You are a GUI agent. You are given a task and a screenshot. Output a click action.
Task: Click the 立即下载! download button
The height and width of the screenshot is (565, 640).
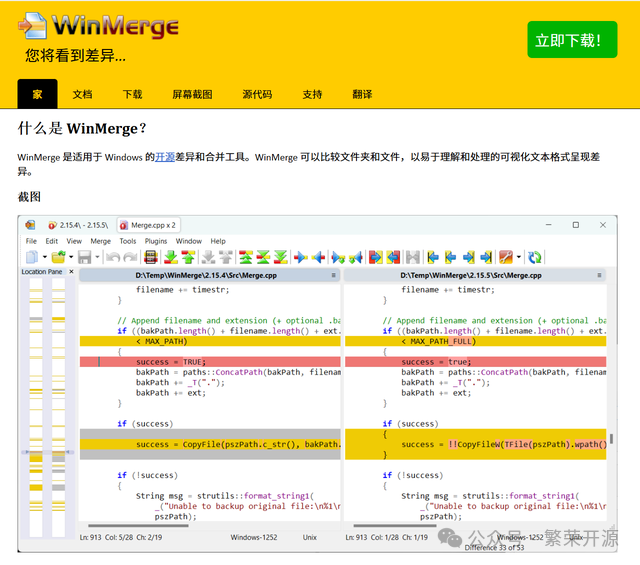pos(572,40)
